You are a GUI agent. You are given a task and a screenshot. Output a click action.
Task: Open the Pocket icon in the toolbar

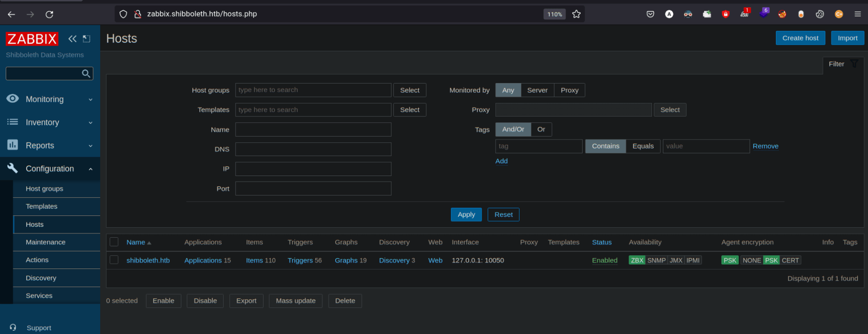click(x=651, y=14)
